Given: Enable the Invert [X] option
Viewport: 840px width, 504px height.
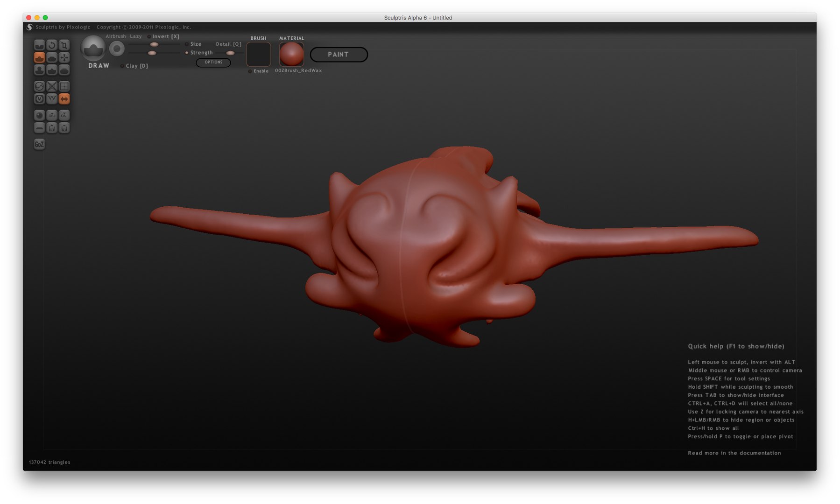Looking at the screenshot, I should point(163,36).
